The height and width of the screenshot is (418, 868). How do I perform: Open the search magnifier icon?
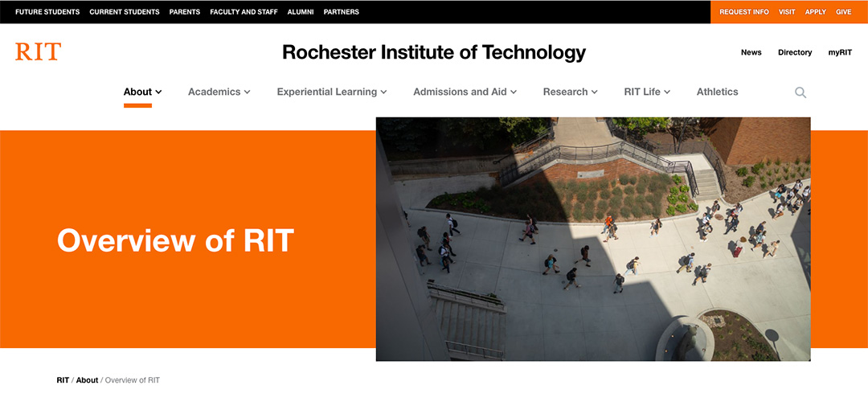[800, 92]
